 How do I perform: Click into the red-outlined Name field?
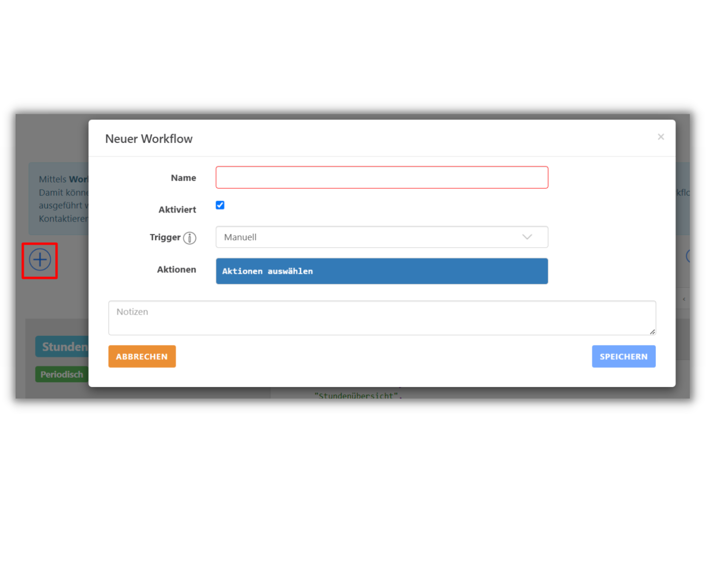(x=381, y=177)
